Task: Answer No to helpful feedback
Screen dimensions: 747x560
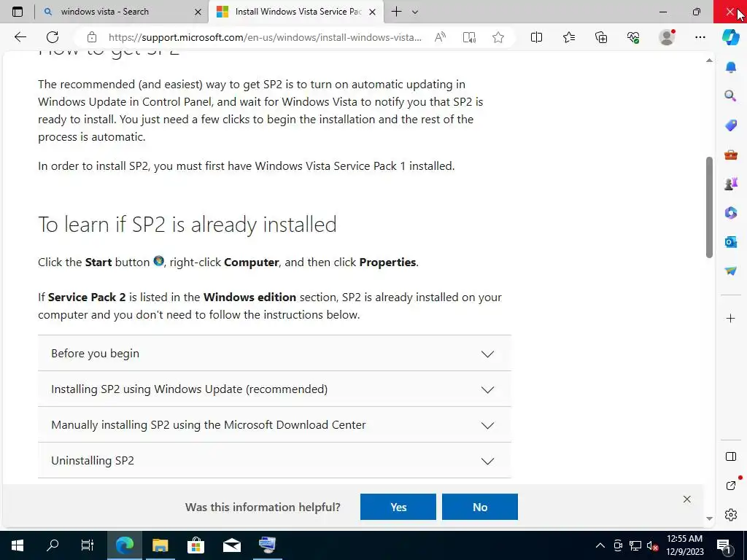Action: click(480, 507)
